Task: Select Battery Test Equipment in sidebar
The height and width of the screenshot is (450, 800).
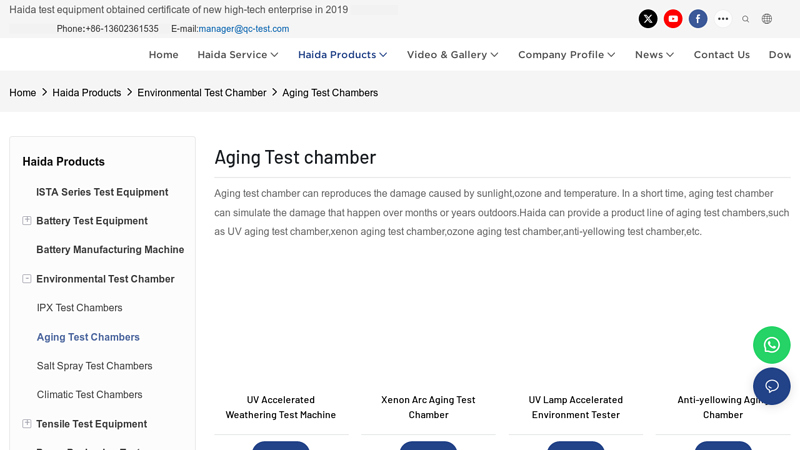Action: [92, 221]
